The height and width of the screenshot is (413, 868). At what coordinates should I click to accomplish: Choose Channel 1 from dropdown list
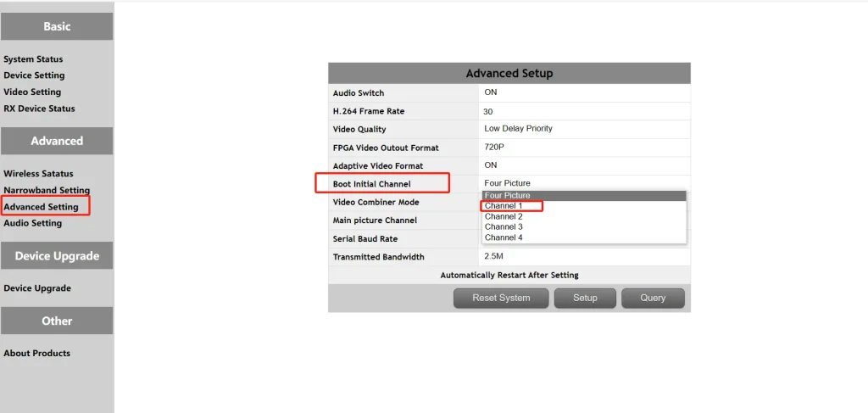(x=504, y=206)
